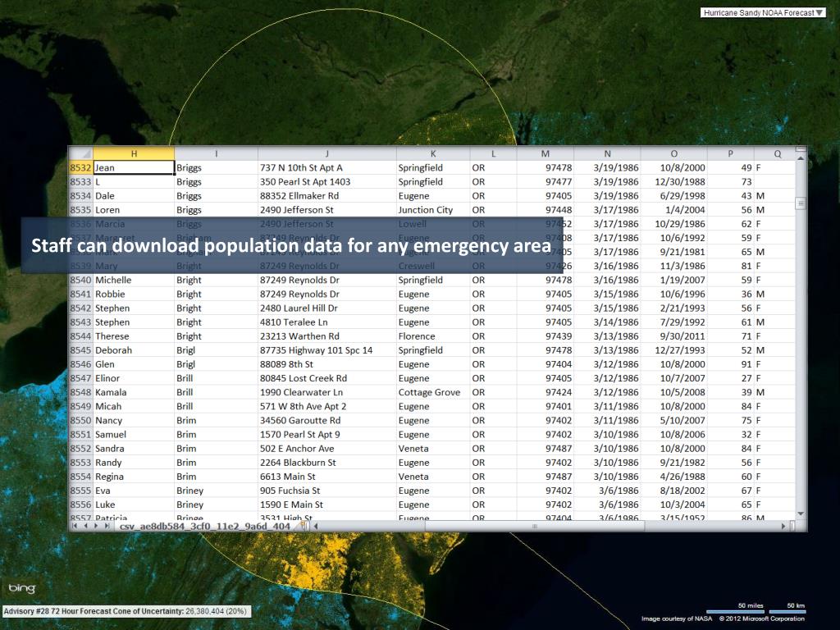Select the cell with 350 Pearl St Apt 1403
The image size is (840, 630).
click(326, 181)
